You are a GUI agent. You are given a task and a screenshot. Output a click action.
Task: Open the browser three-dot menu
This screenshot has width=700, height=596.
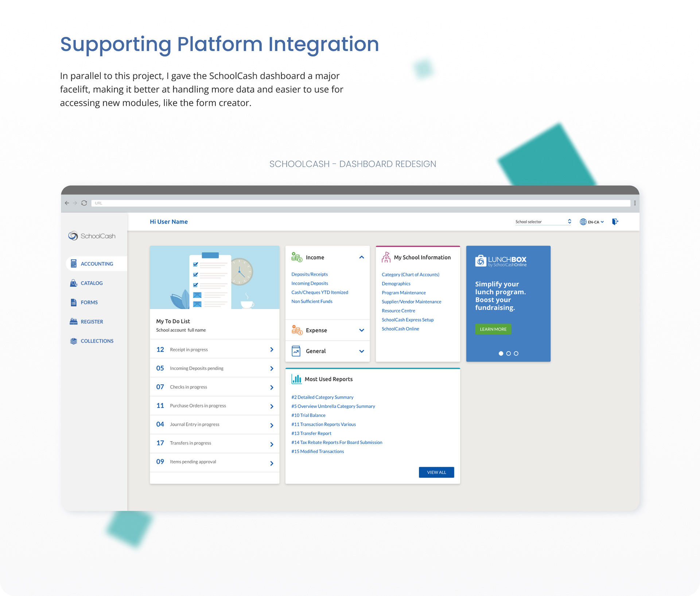tap(635, 203)
